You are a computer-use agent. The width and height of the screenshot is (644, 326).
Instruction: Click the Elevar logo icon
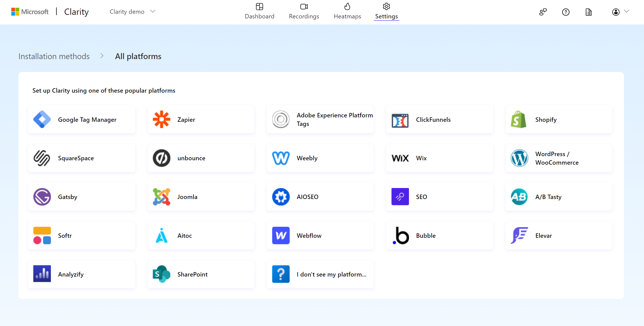coord(519,236)
